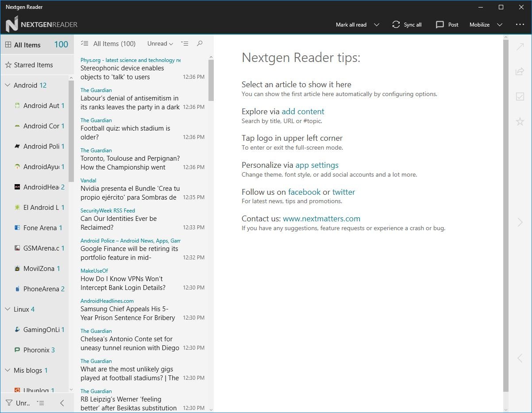Open the Phoronix feed icon
532x413 pixels.
pyautogui.click(x=17, y=350)
